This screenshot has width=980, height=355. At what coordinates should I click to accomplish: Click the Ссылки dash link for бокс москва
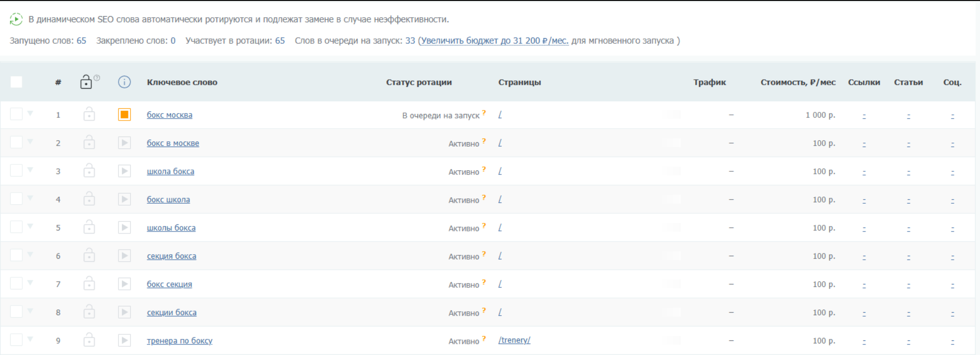[x=864, y=115]
